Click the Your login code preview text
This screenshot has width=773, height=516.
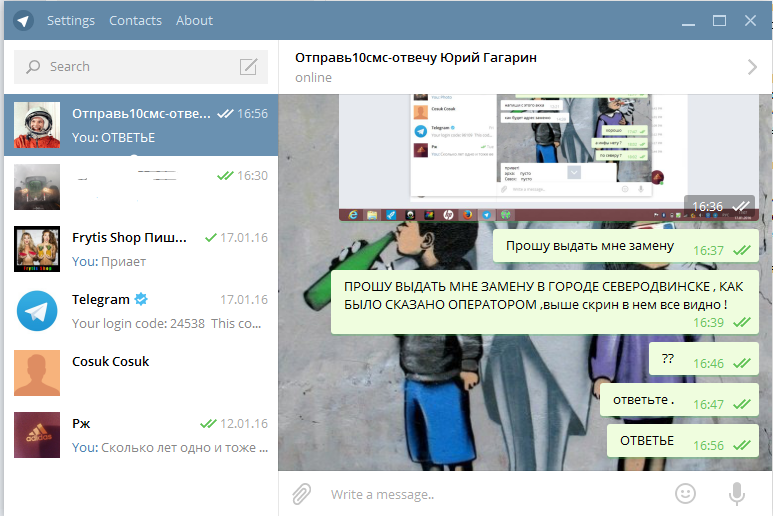[x=167, y=324]
